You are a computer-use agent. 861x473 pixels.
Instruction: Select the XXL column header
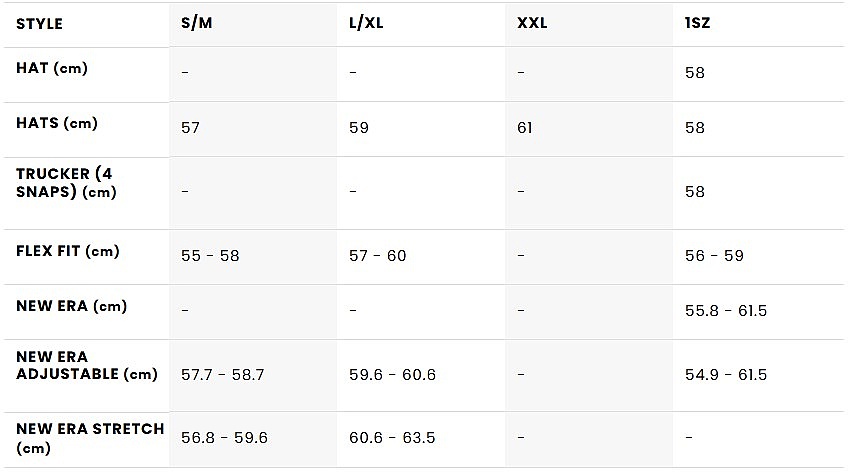click(x=532, y=23)
